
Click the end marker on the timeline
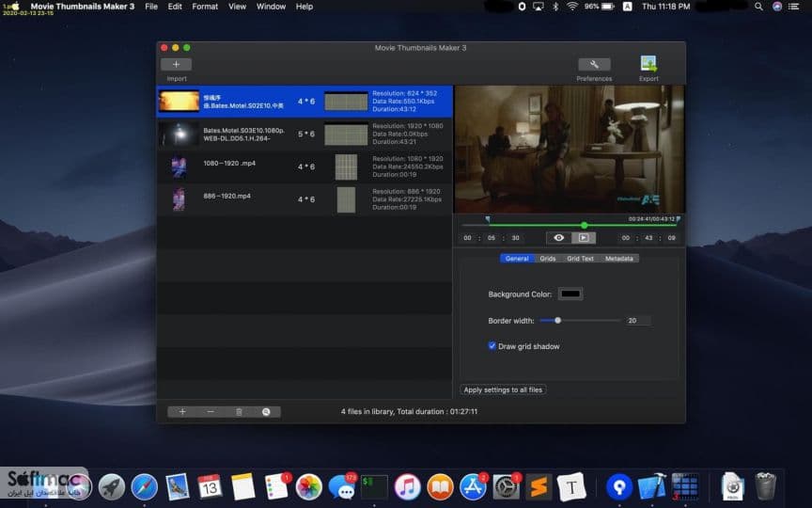tap(678, 220)
